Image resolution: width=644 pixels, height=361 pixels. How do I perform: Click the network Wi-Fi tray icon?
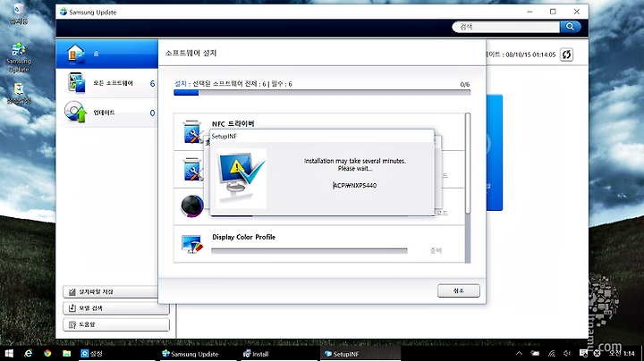pos(552,353)
